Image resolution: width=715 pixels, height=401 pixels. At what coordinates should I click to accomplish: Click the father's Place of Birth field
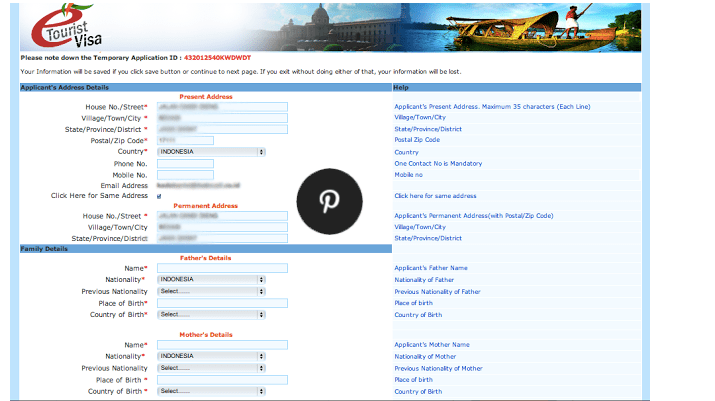[221, 303]
